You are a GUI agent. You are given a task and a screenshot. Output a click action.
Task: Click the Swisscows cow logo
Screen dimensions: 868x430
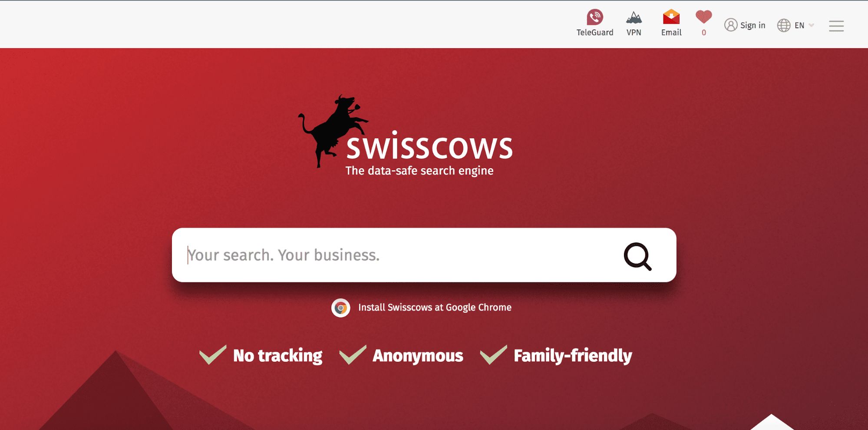click(x=333, y=130)
